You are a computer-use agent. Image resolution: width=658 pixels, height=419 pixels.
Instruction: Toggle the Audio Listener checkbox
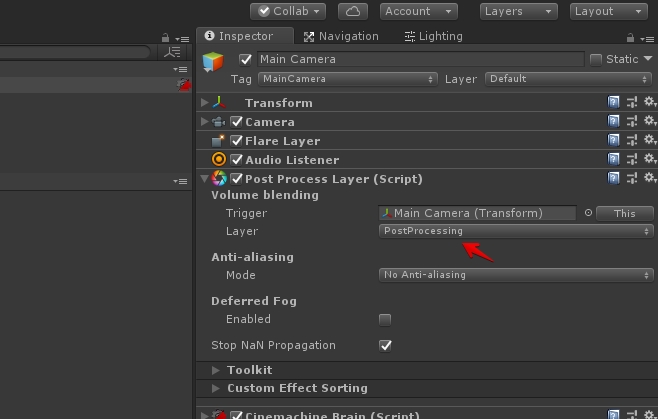click(x=237, y=160)
